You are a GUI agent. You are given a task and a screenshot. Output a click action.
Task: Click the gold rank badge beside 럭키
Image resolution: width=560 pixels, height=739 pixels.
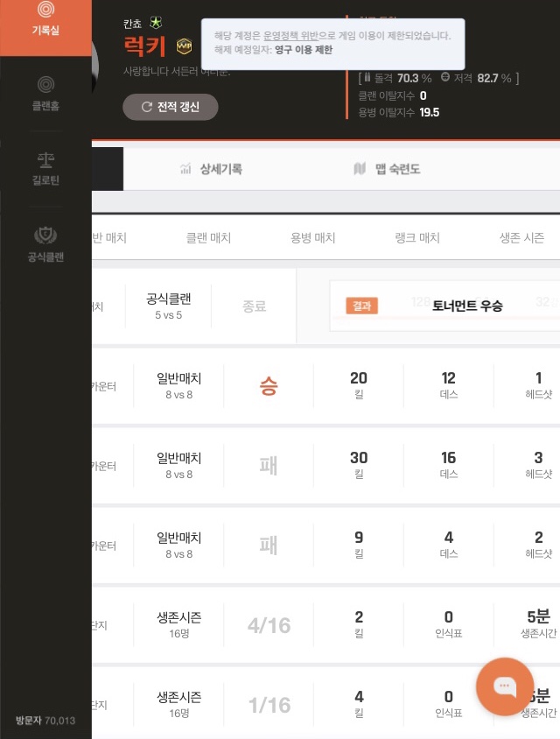[184, 46]
